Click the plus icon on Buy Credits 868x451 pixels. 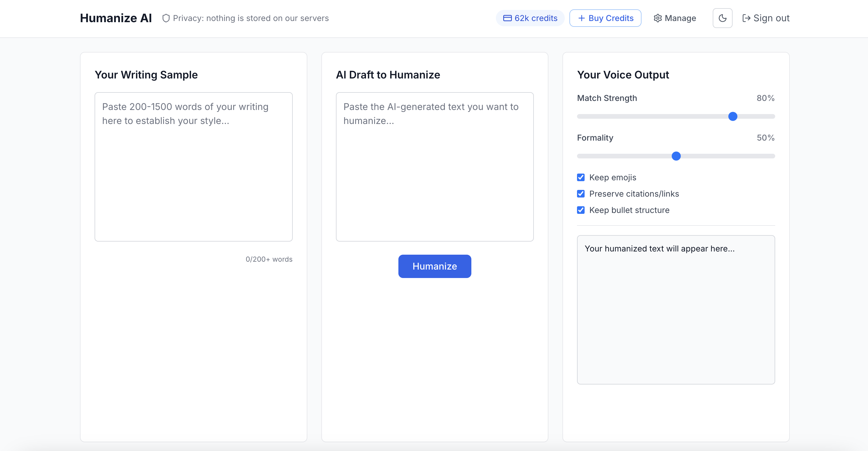[x=581, y=18]
